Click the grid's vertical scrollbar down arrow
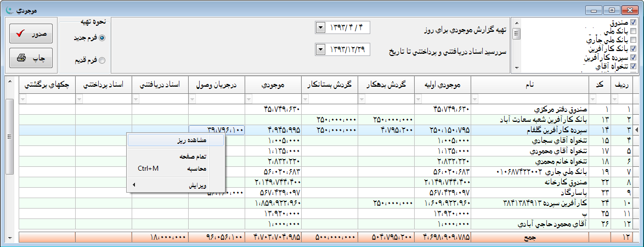The height and width of the screenshot is (247, 644). (x=9, y=238)
